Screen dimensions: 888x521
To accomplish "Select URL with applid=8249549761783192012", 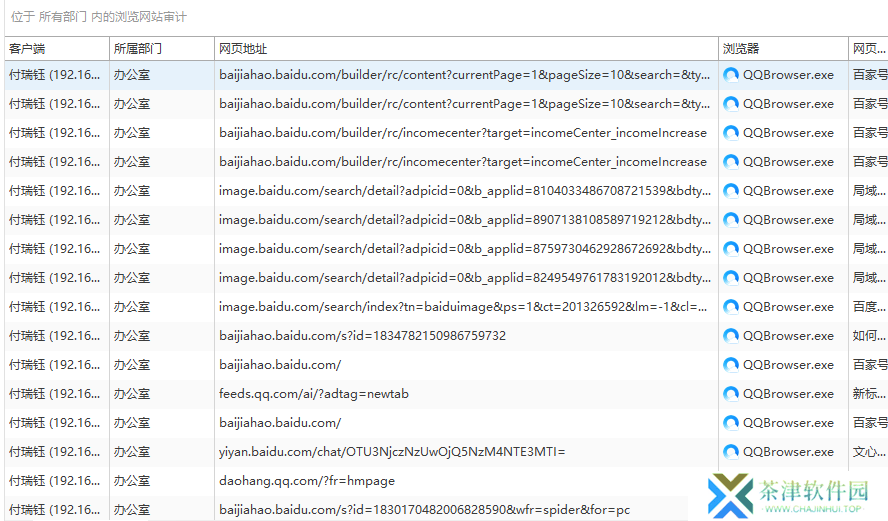I will click(465, 278).
